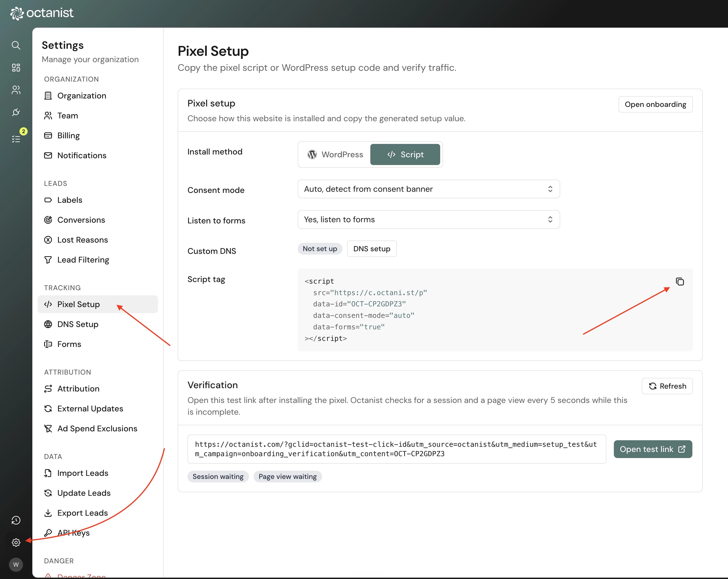Image resolution: width=728 pixels, height=579 pixels.
Task: Click the Not set up status badge
Action: pos(320,249)
